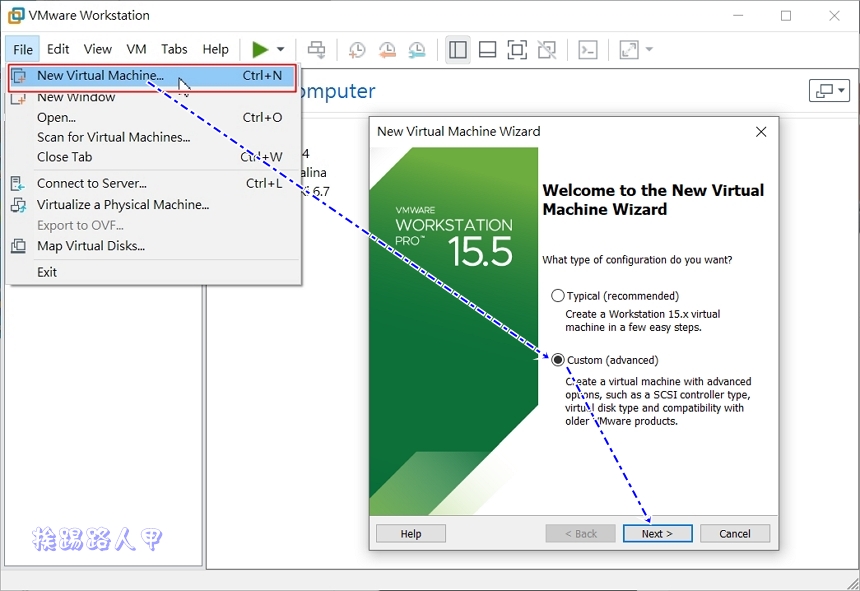This screenshot has width=860, height=591.
Task: Click the Next > button in wizard
Action: click(x=657, y=533)
